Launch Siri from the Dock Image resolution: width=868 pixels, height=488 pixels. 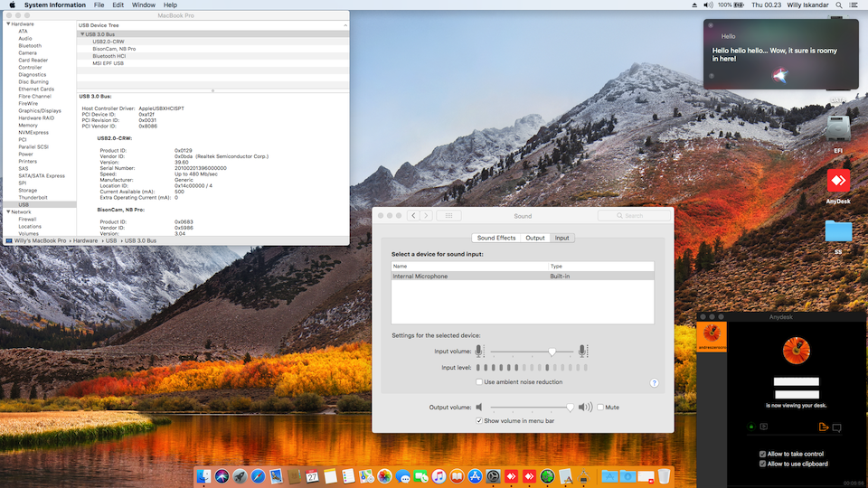pos(222,476)
